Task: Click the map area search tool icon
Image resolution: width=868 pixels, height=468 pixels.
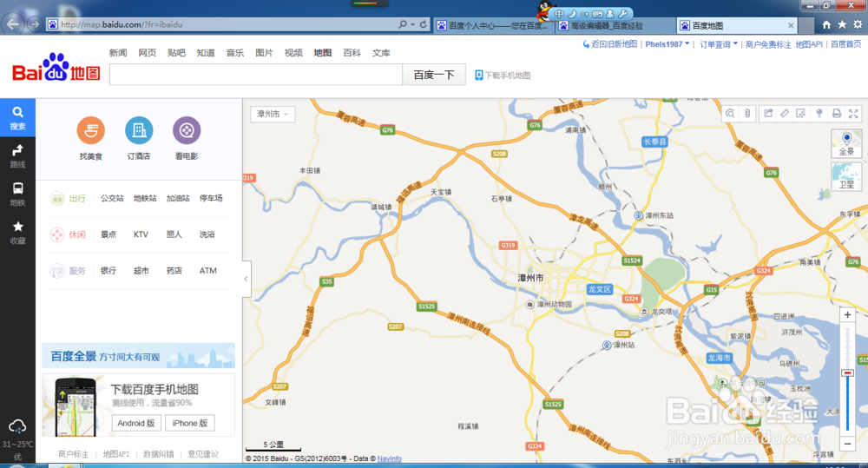Action: point(730,114)
